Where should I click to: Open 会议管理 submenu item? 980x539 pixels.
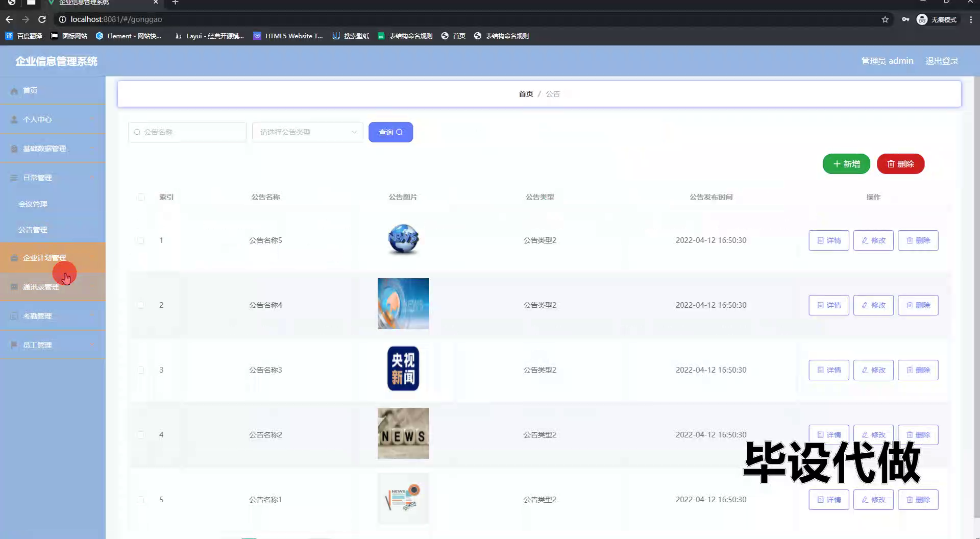point(53,204)
